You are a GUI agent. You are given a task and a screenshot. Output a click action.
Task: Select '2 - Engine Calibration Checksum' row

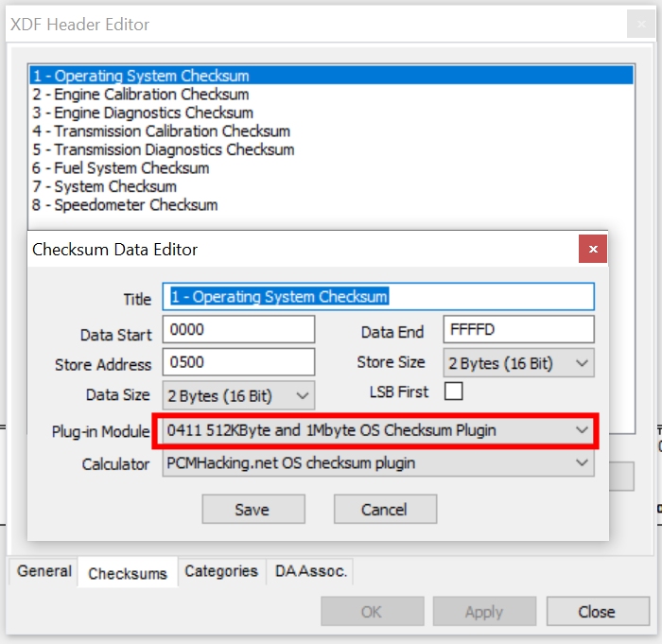pos(331,95)
